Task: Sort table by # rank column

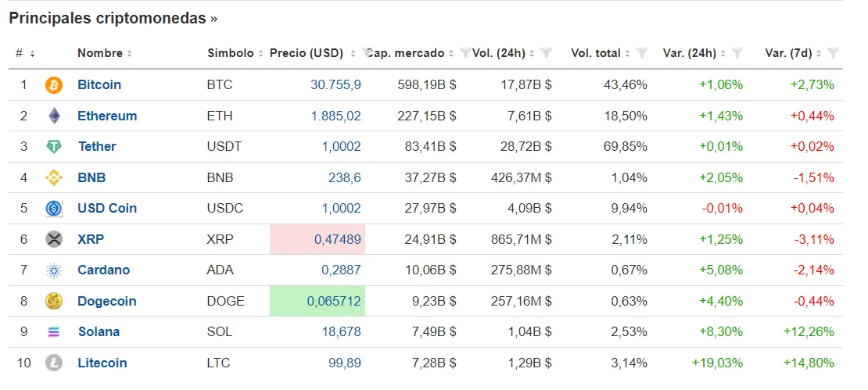Action: pyautogui.click(x=25, y=54)
